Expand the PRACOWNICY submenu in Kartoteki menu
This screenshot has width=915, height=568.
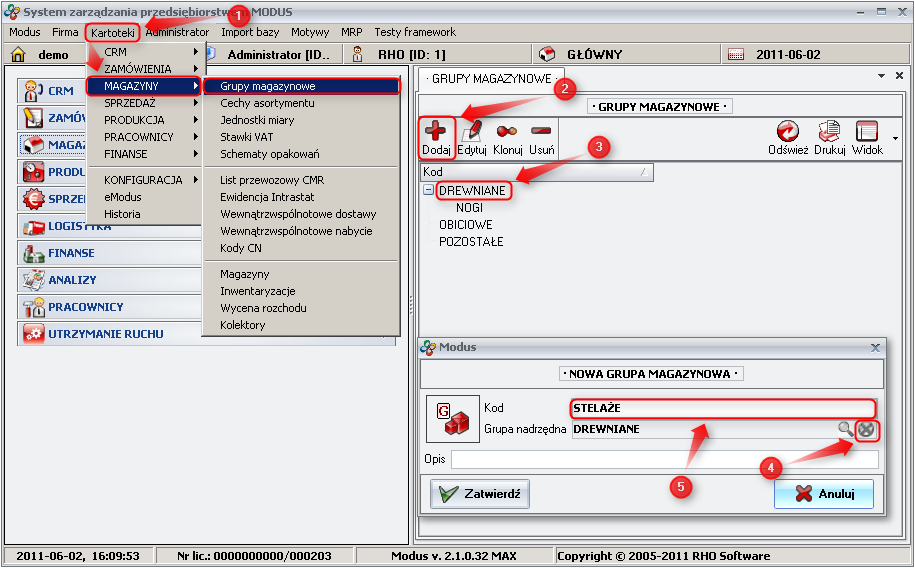click(145, 137)
